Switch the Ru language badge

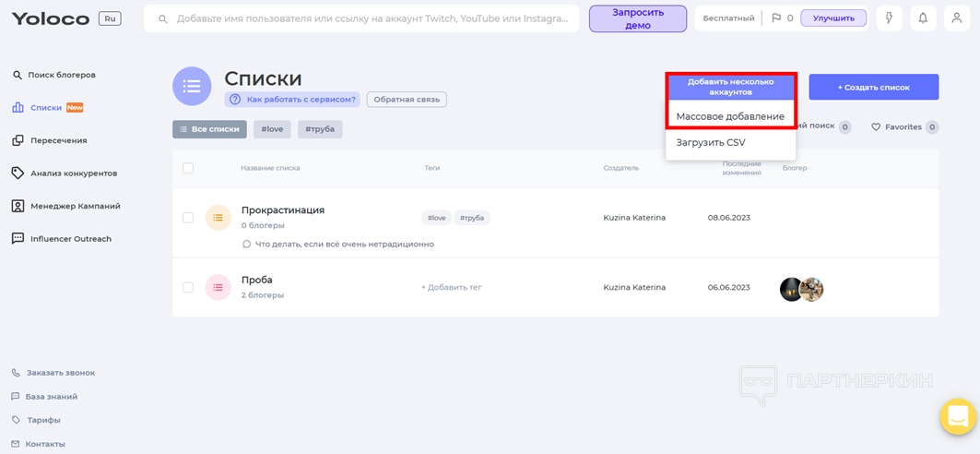click(110, 18)
